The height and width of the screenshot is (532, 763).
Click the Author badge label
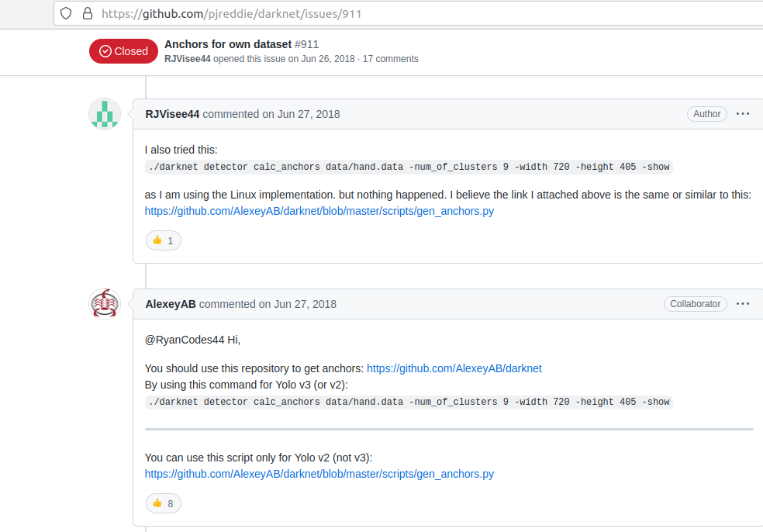pyautogui.click(x=707, y=113)
